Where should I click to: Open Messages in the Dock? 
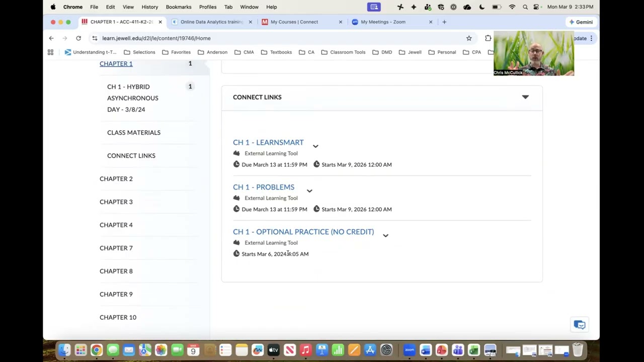(x=113, y=350)
